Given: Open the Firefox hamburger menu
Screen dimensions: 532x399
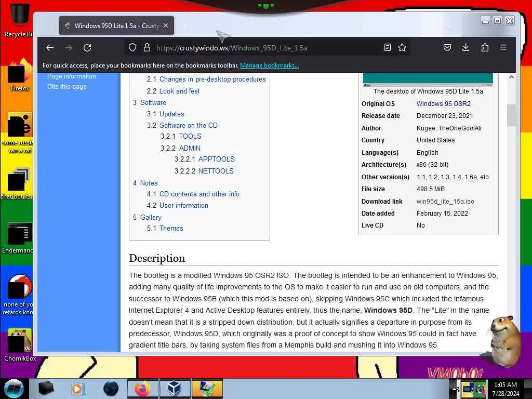Looking at the screenshot, I should pos(503,47).
